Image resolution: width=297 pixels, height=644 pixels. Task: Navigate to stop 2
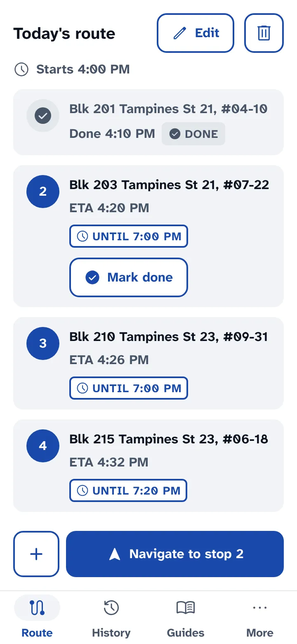pyautogui.click(x=175, y=554)
